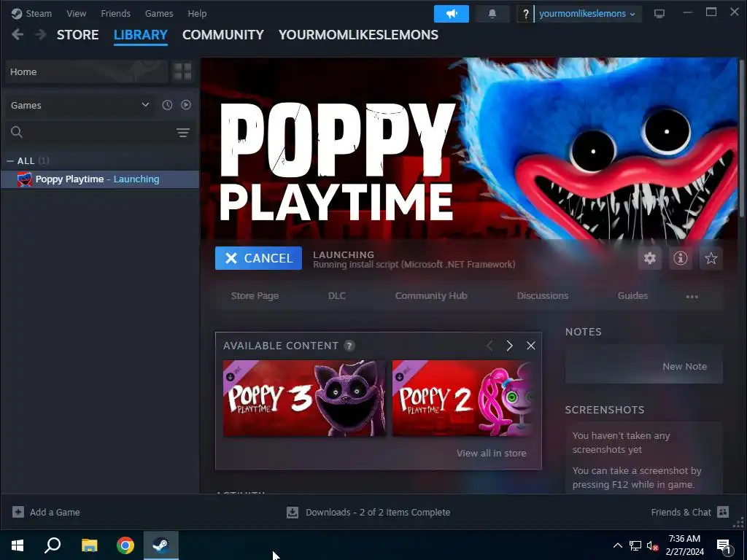Screen dimensions: 747x560
Task: Open the DLC link
Action: 337,296
